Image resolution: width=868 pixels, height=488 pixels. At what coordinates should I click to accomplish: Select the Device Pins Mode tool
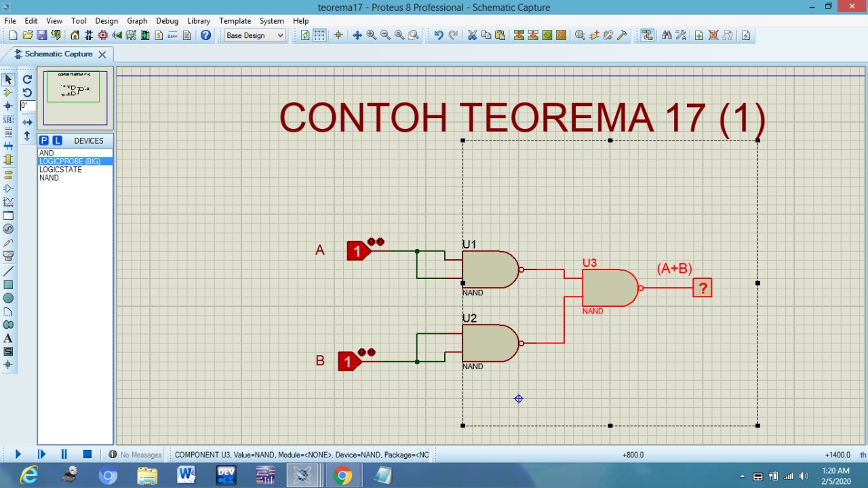(8, 188)
